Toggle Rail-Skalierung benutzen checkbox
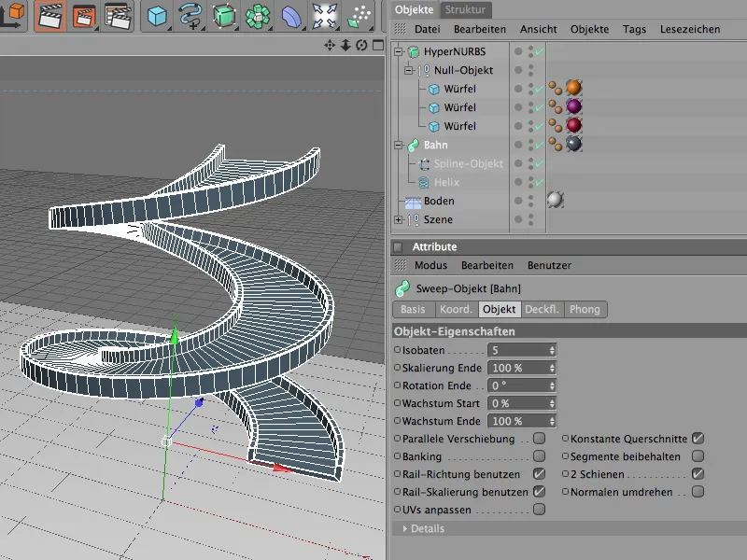The width and height of the screenshot is (747, 560). click(x=540, y=492)
